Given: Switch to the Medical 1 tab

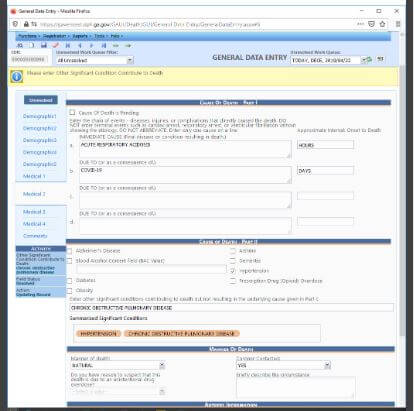Looking at the screenshot, I should (34, 176).
